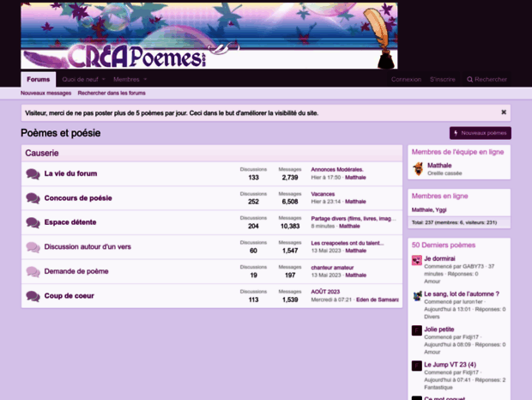The image size is (532, 400).
Task: Open the Membres en ligne heading
Action: tap(439, 196)
